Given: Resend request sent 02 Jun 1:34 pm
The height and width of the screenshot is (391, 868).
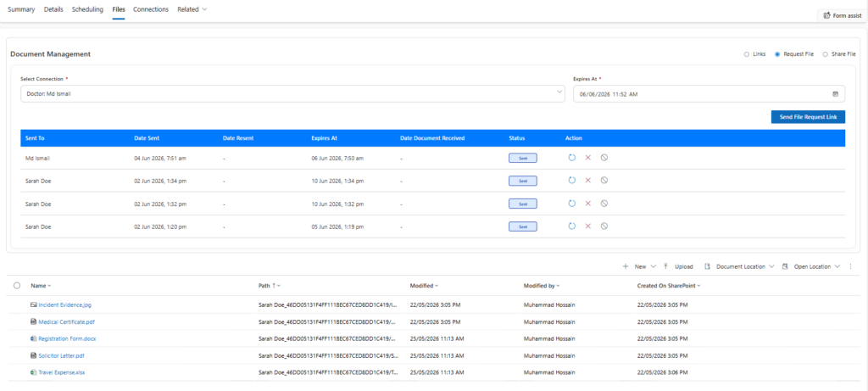Looking at the screenshot, I should 572,180.
